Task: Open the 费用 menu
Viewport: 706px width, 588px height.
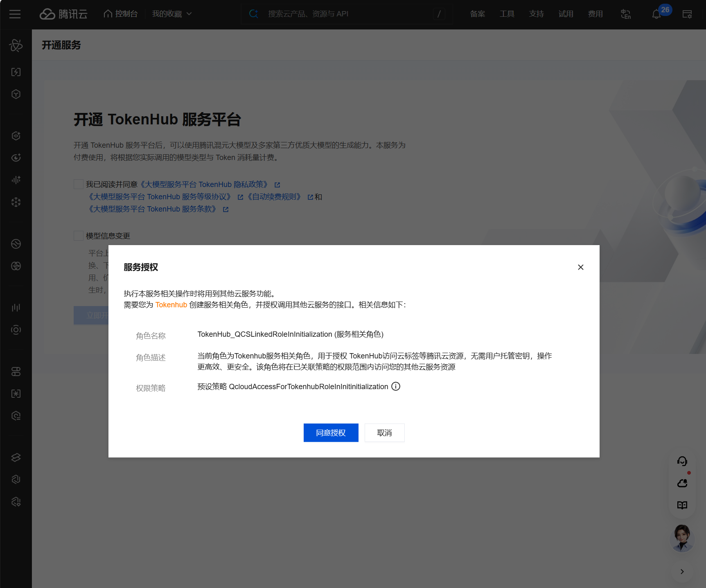Action: click(x=595, y=14)
